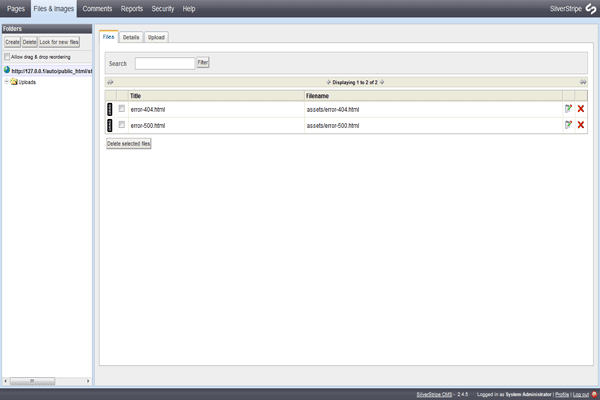Select the Uploads folder label

pyautogui.click(x=27, y=82)
